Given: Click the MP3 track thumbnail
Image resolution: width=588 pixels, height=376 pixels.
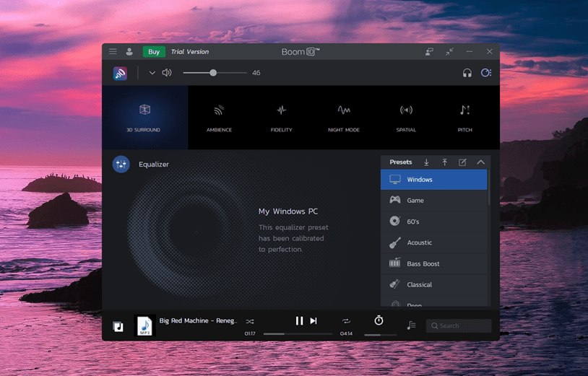Looking at the screenshot, I should pos(144,325).
